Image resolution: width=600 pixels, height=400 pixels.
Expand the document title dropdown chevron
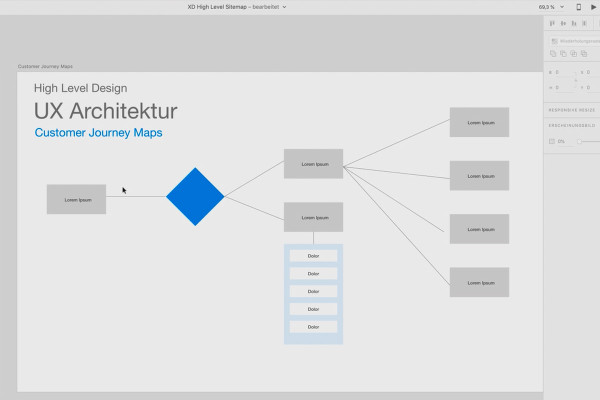point(284,7)
